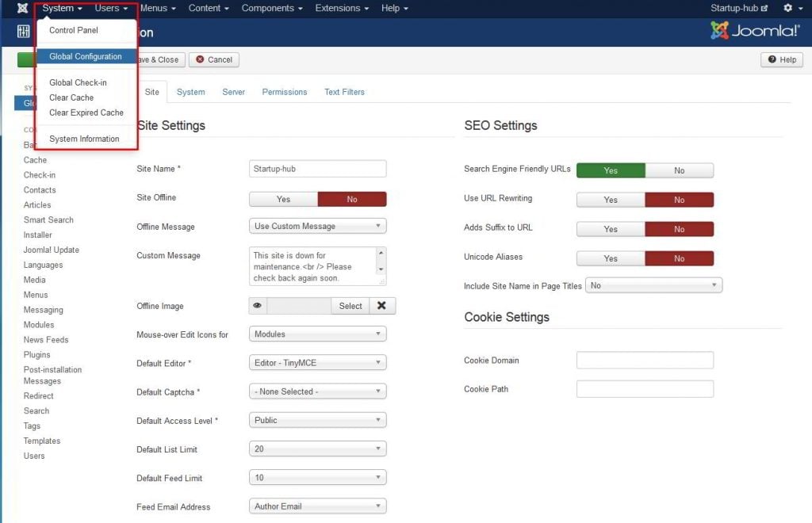Image resolution: width=812 pixels, height=523 pixels.
Task: Set Site Offline to Yes
Action: click(x=283, y=200)
